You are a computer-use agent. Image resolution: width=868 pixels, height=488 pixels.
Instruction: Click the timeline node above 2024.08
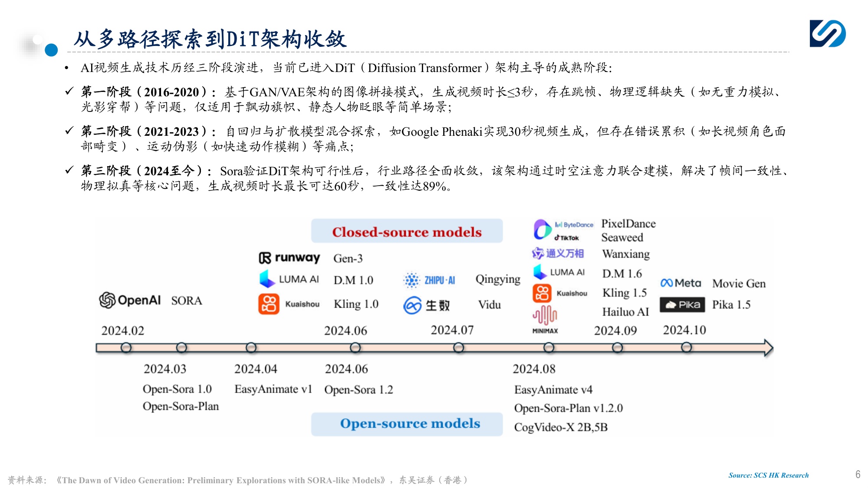549,347
